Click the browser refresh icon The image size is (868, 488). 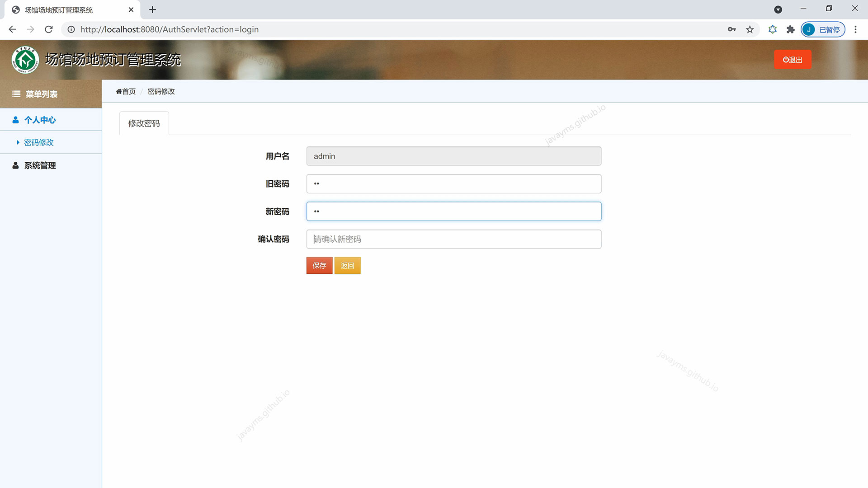(49, 29)
